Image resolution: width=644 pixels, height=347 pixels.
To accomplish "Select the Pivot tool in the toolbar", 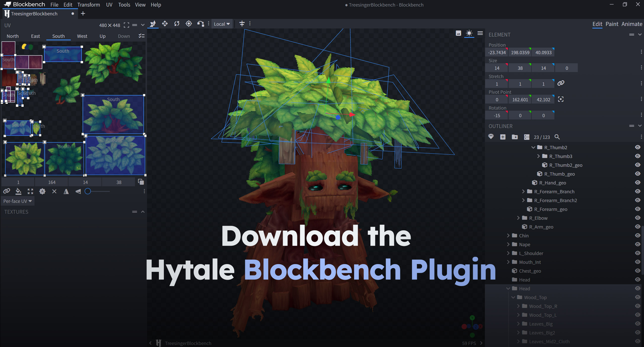I will coord(189,24).
